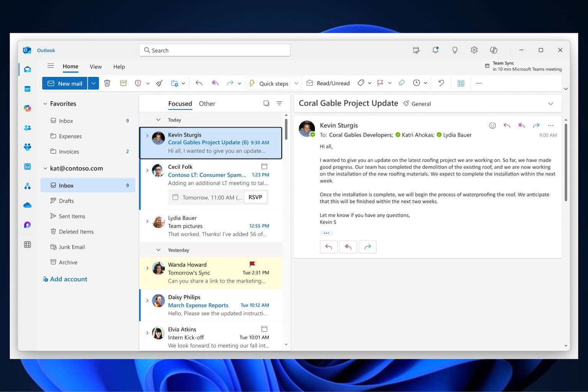Collapse the Yesterday group

click(x=158, y=250)
